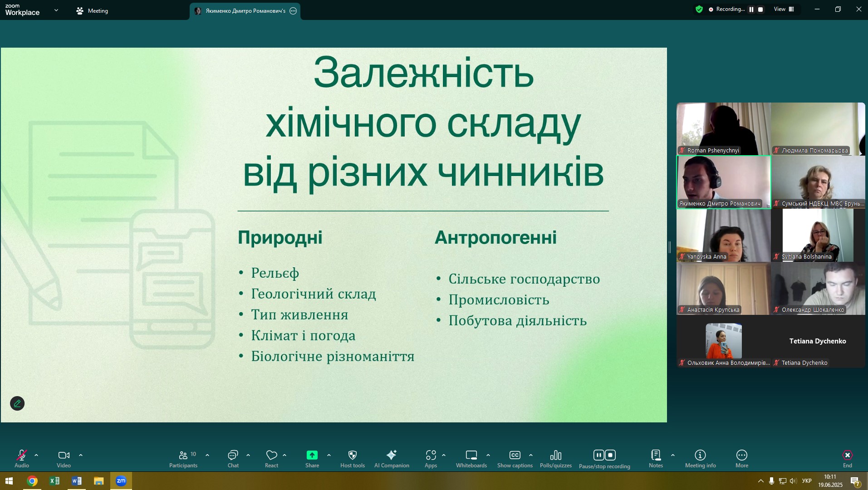Select Олександр Шокаленко video tile
The image size is (868, 490).
point(818,288)
